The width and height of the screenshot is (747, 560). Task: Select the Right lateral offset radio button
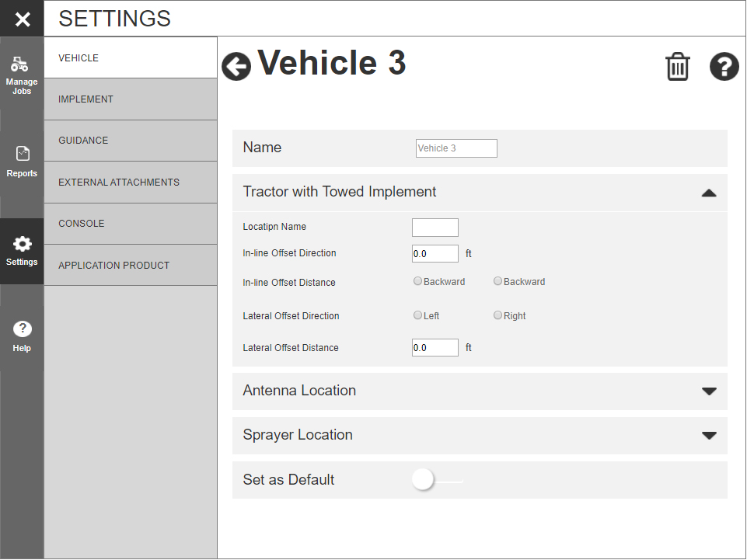pos(497,315)
